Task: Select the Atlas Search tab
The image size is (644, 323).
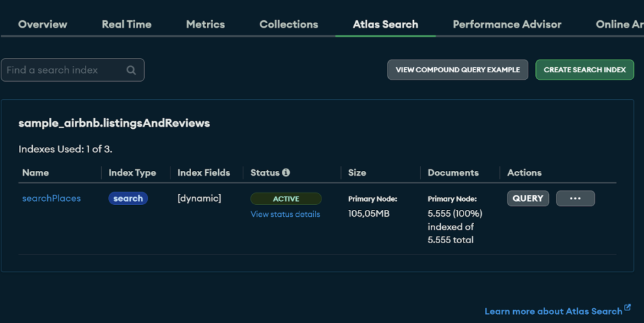Action: [386, 25]
